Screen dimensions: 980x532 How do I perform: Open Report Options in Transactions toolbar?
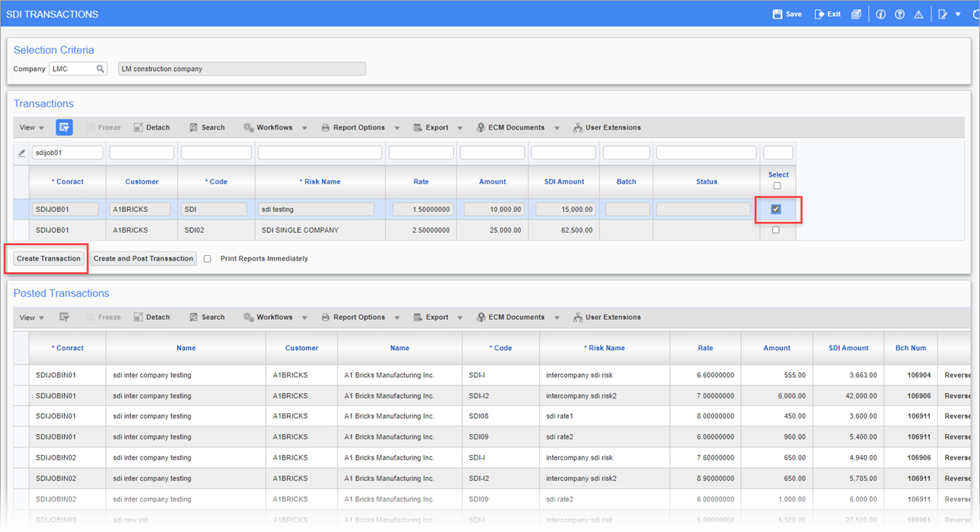click(x=353, y=127)
